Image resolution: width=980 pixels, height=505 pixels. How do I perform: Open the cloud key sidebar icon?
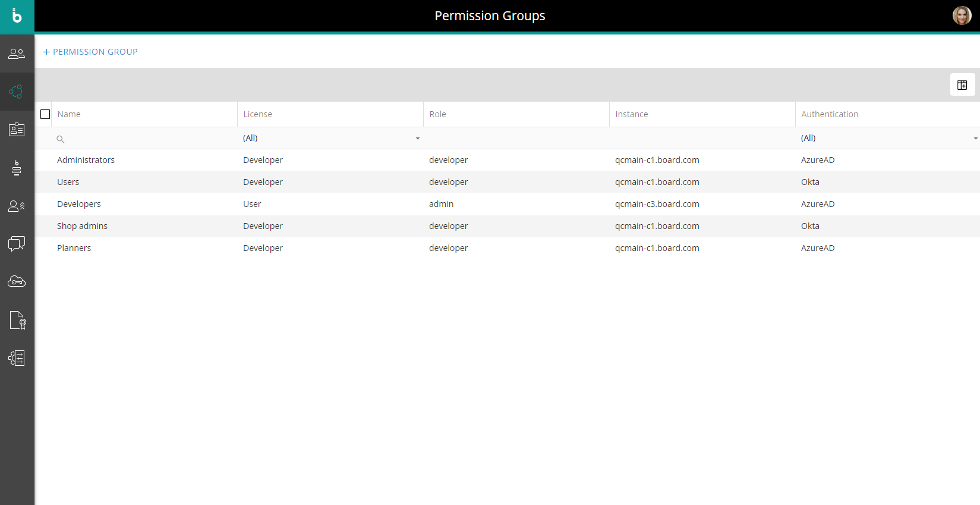(x=17, y=281)
